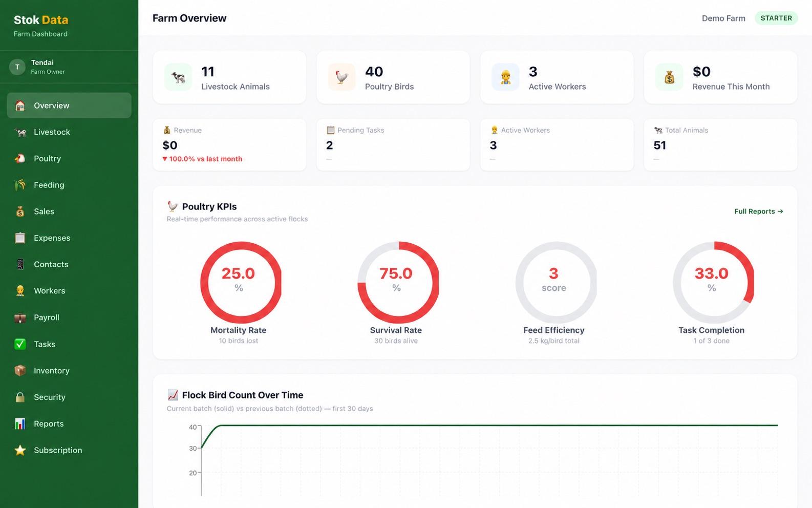Click the '1 of 3 done' caption
This screenshot has height=508, width=812.
(x=712, y=341)
